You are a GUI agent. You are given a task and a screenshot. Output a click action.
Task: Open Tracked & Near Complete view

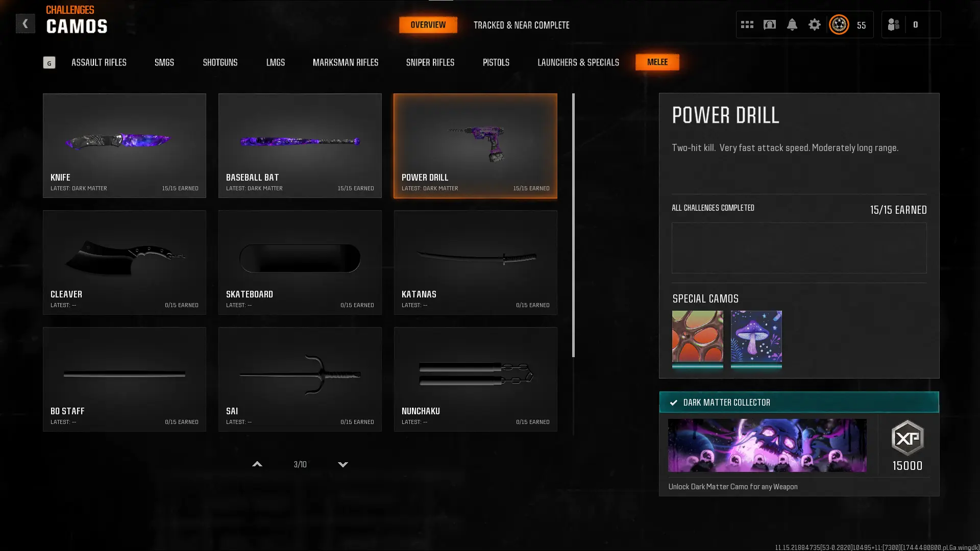point(521,25)
